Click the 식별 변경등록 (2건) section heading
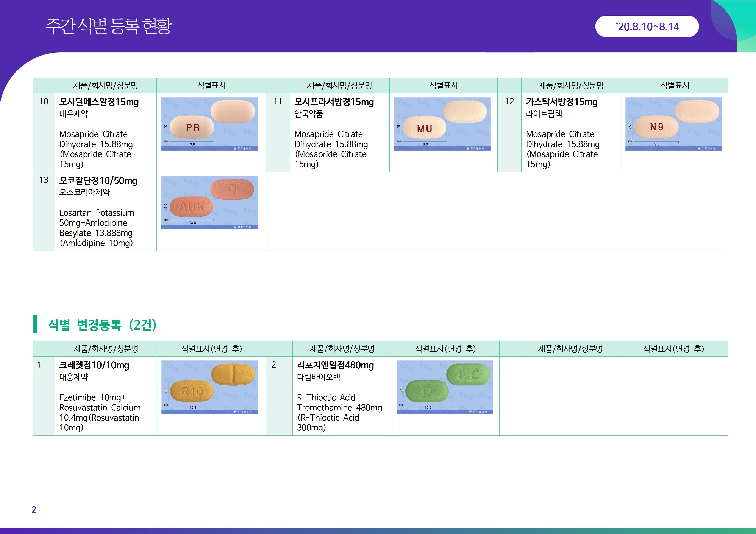Image resolution: width=756 pixels, height=534 pixels. coord(102,325)
